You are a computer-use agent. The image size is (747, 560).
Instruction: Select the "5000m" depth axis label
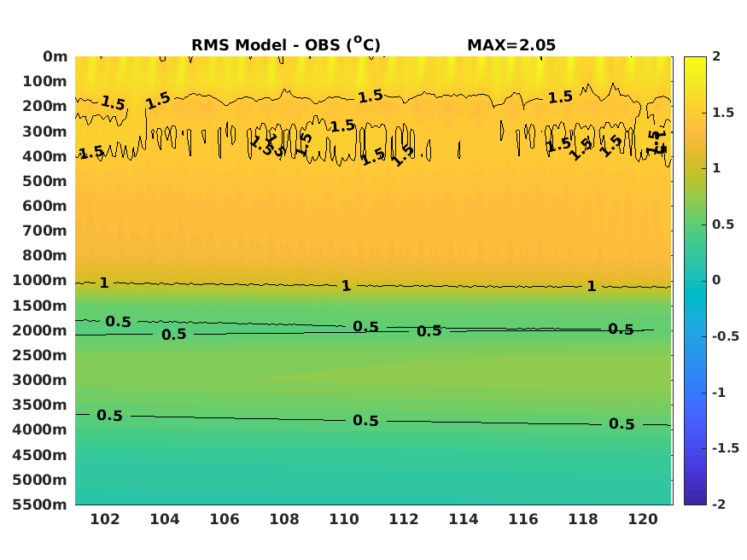coord(40,480)
